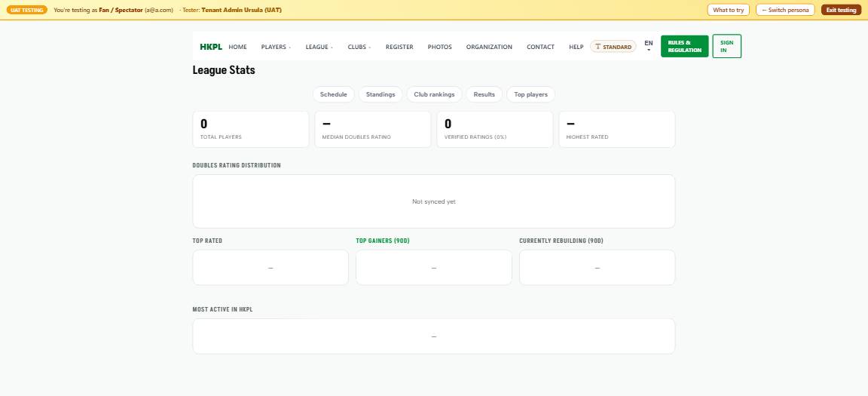Click the 'Fan / Spectator' persona text

pos(121,10)
